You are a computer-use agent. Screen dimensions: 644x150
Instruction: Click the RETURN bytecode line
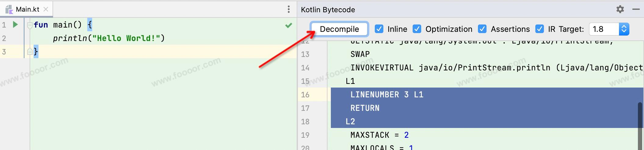pyautogui.click(x=365, y=108)
